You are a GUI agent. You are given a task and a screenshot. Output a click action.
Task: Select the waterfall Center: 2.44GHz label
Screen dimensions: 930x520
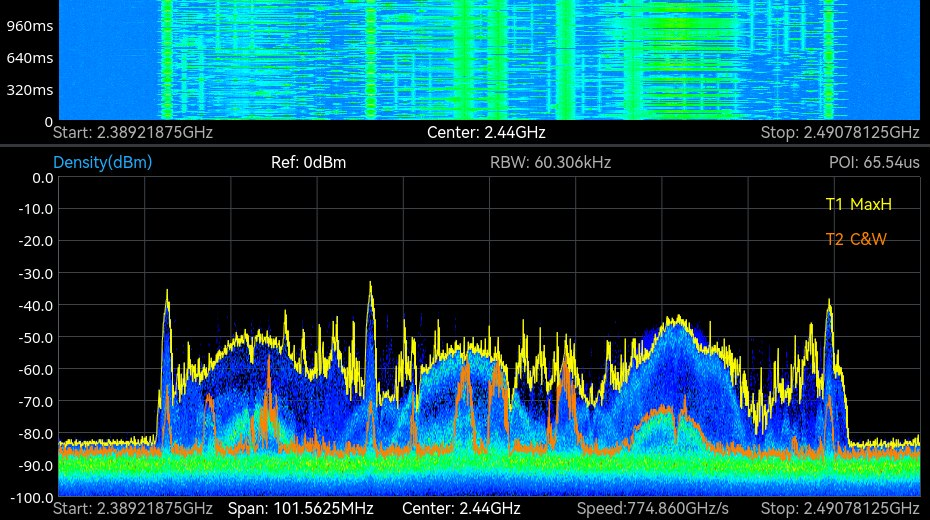point(486,132)
